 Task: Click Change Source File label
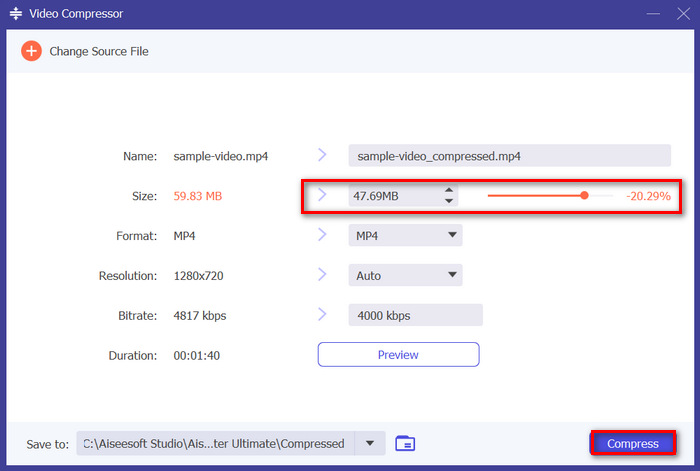tap(99, 51)
